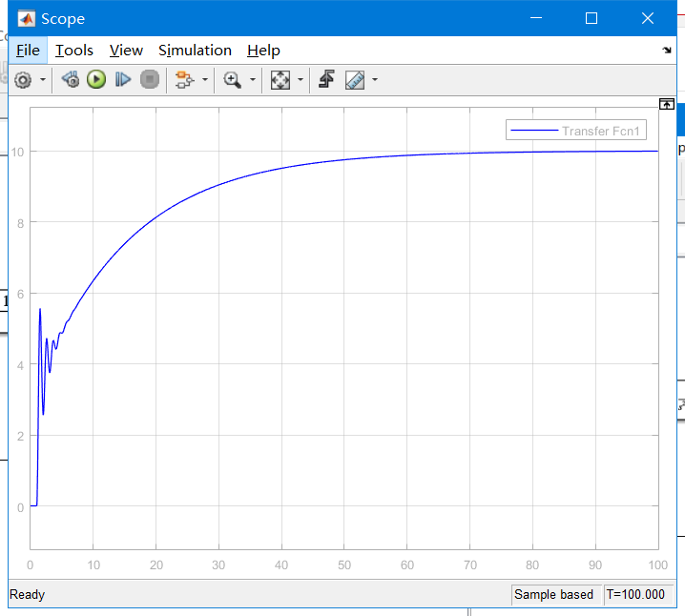This screenshot has width=685, height=616.
Task: Click the Sample based status field
Action: (554, 595)
